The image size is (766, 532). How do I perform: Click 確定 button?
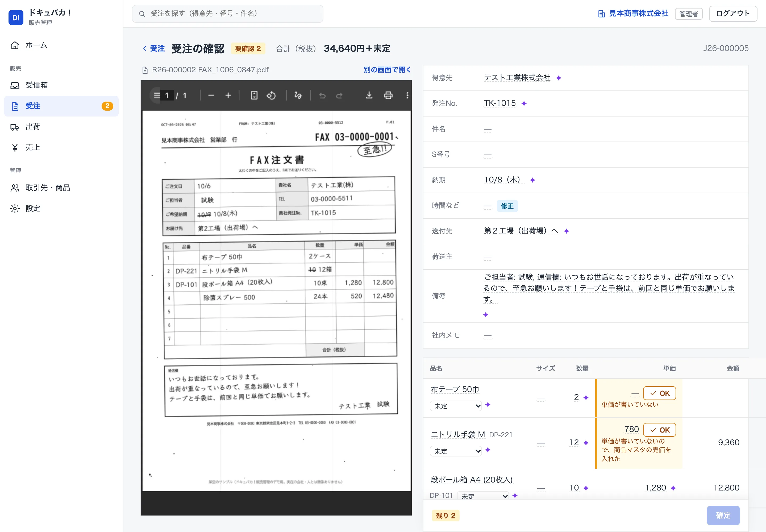pyautogui.click(x=723, y=515)
